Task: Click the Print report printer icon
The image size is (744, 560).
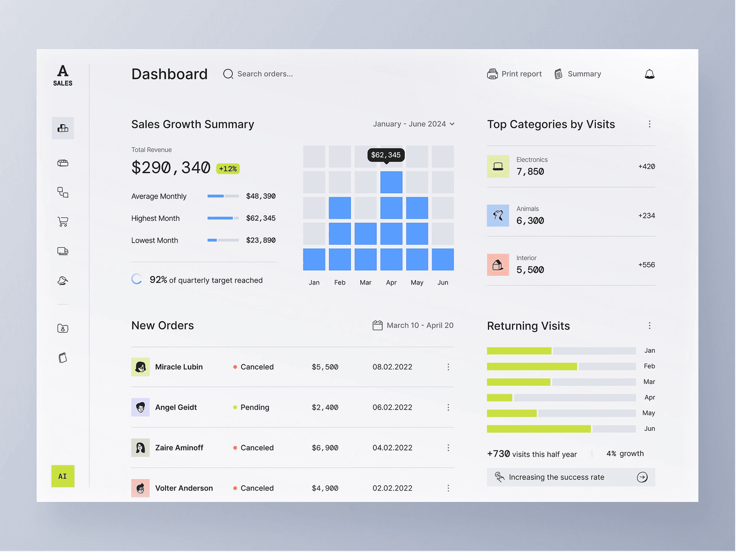Action: click(x=492, y=74)
